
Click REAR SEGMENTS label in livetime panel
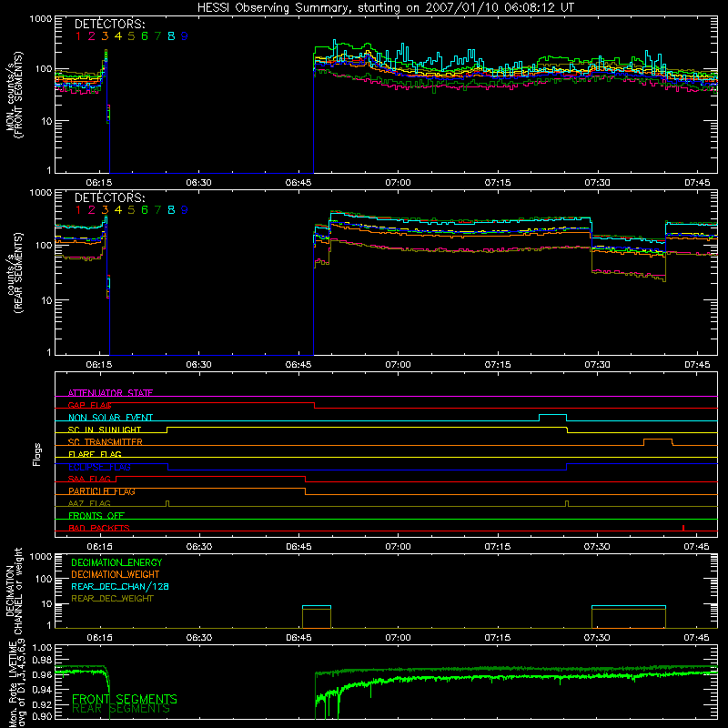pyautogui.click(x=121, y=709)
